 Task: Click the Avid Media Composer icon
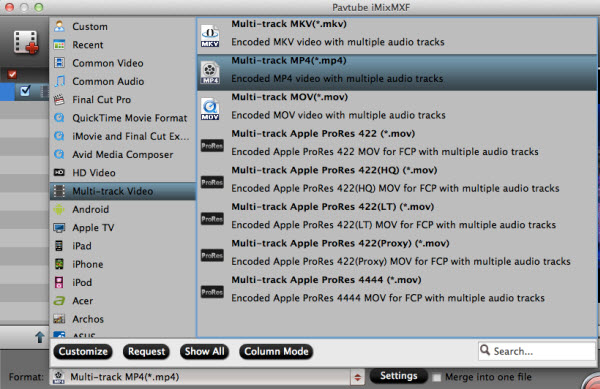click(x=59, y=154)
